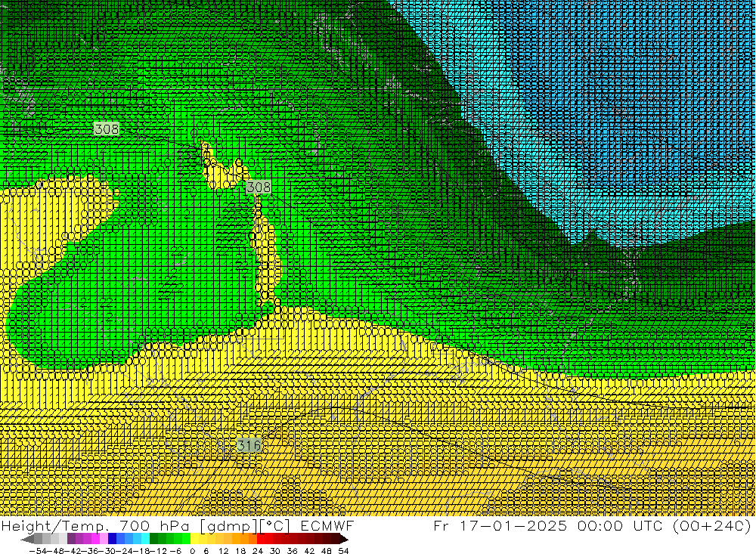Pick the bright green segment near 0

(186, 539)
